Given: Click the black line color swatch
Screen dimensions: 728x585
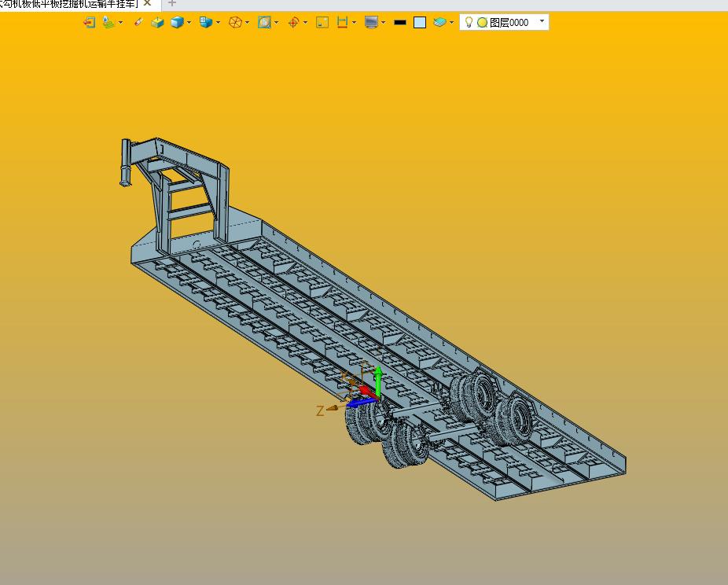Looking at the screenshot, I should click(x=399, y=22).
